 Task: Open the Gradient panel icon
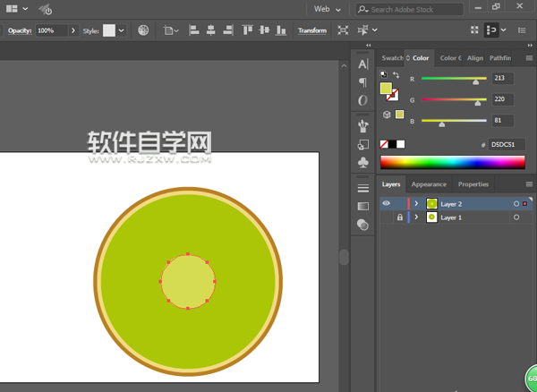pyautogui.click(x=362, y=207)
